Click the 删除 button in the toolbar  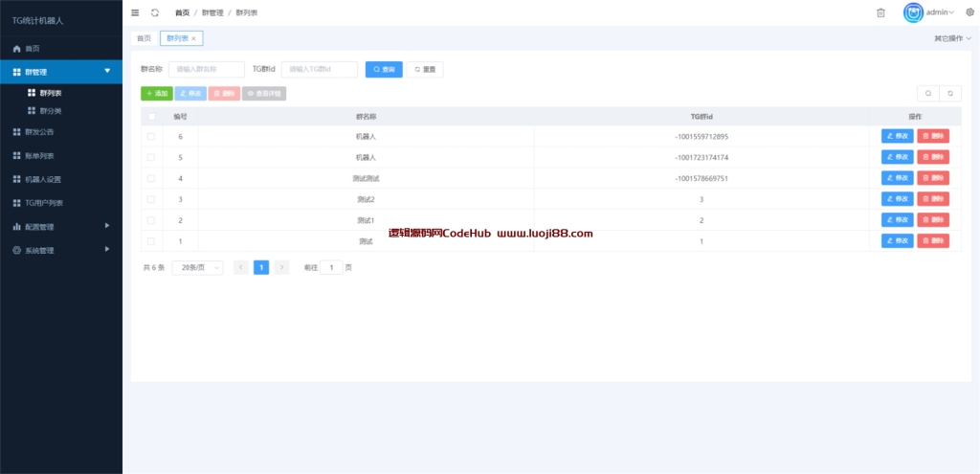tap(224, 93)
